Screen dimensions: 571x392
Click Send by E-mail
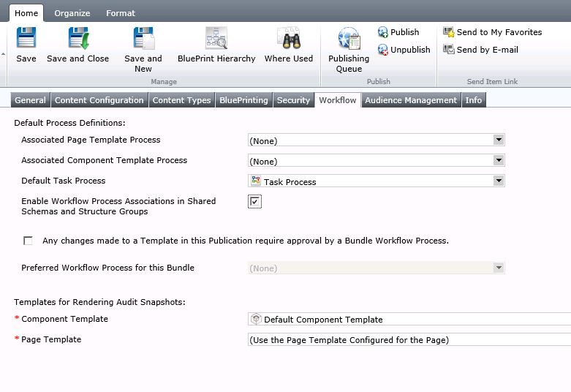coord(448,50)
